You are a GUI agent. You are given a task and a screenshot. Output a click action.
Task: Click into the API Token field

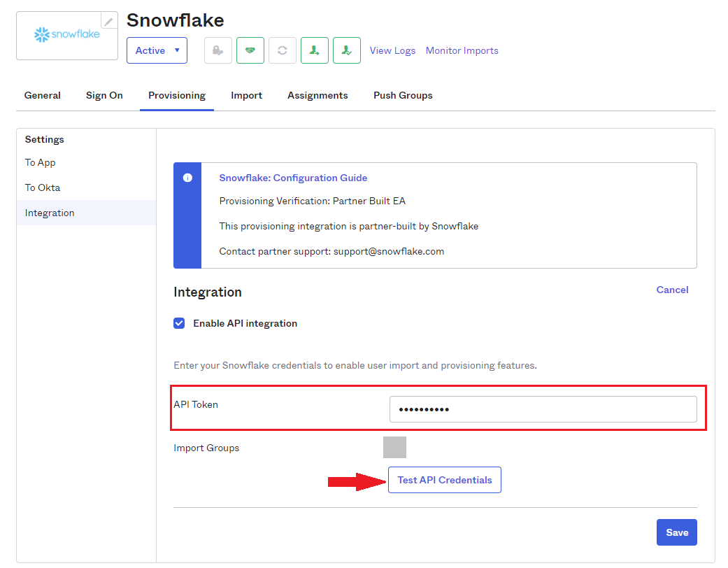(x=543, y=409)
